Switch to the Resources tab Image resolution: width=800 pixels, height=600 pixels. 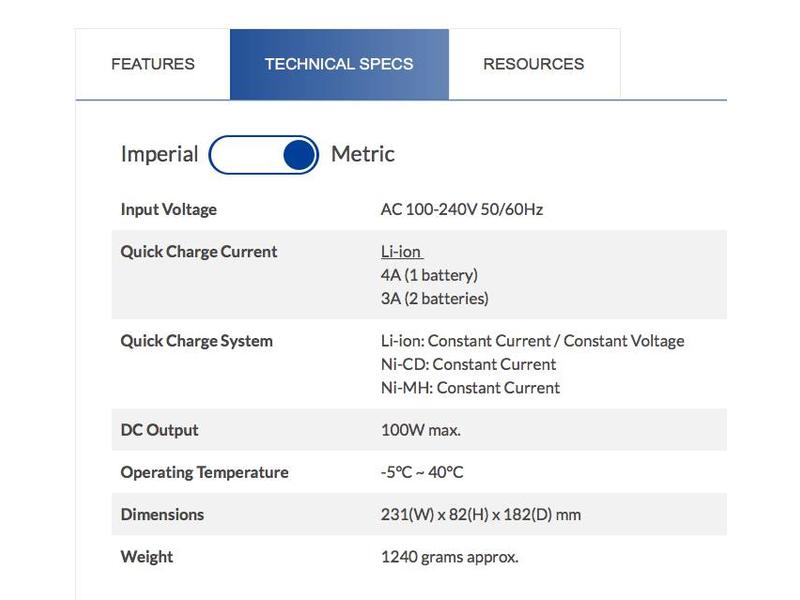pyautogui.click(x=533, y=64)
